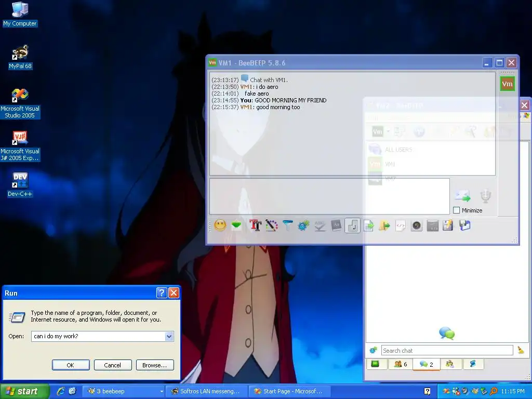Screen dimensions: 532x399
Task: Click the chat bubbles icon in back window
Action: point(447,333)
